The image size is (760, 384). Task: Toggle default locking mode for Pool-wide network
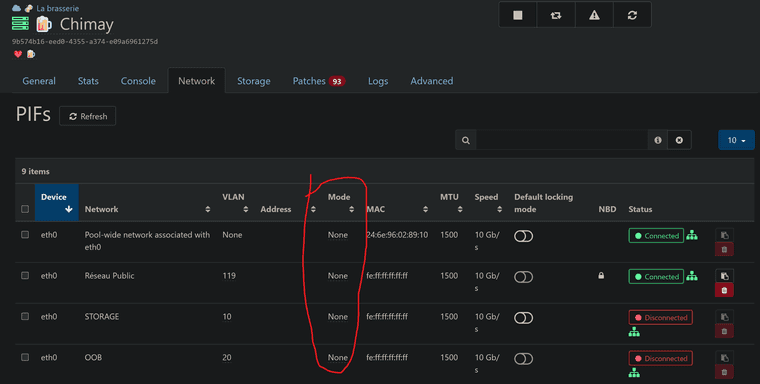[x=523, y=236]
